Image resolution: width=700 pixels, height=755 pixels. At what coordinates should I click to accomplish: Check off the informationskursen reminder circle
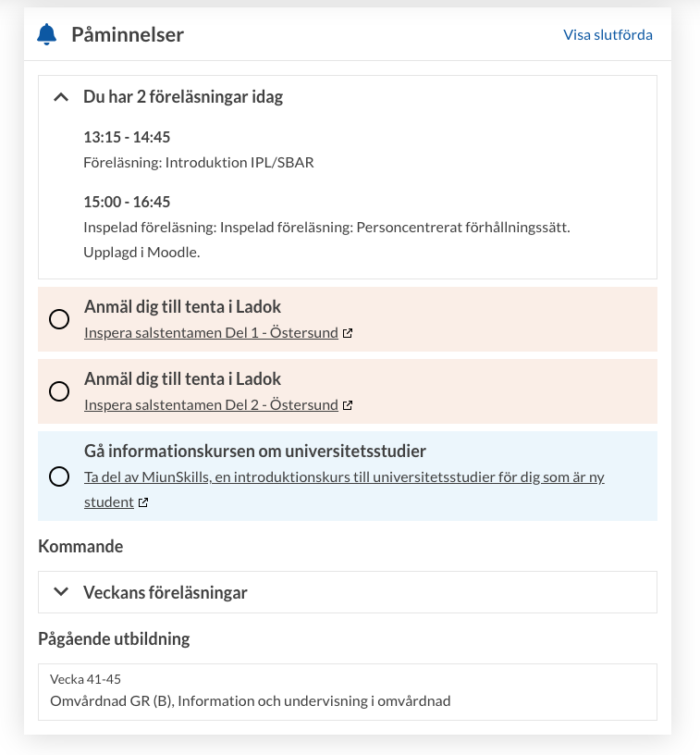tap(59, 477)
